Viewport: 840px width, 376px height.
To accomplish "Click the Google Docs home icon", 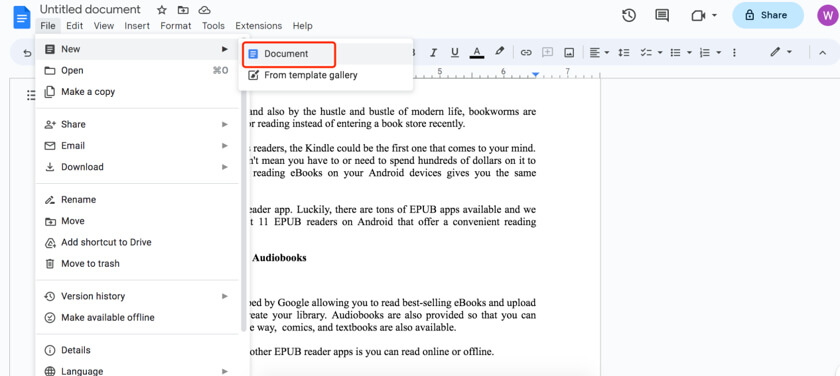I will click(x=22, y=17).
